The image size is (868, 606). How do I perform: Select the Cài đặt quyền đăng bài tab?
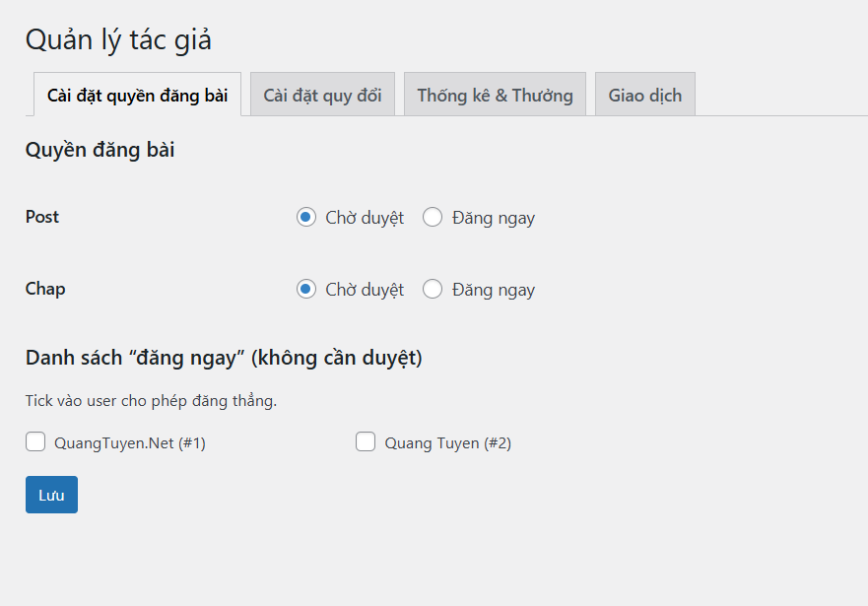(x=138, y=96)
